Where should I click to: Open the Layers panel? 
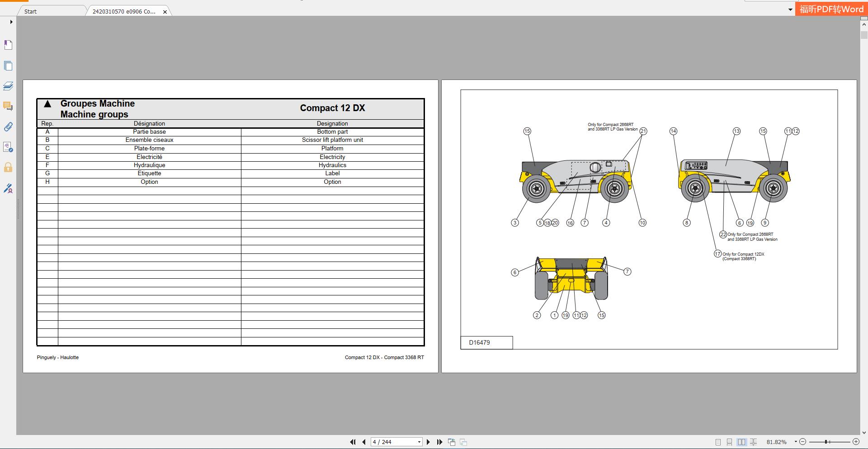pyautogui.click(x=8, y=86)
